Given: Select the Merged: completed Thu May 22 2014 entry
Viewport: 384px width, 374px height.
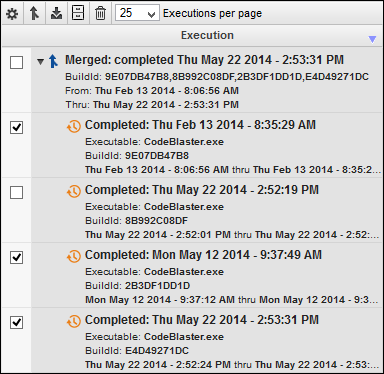Looking at the screenshot, I should point(204,60).
